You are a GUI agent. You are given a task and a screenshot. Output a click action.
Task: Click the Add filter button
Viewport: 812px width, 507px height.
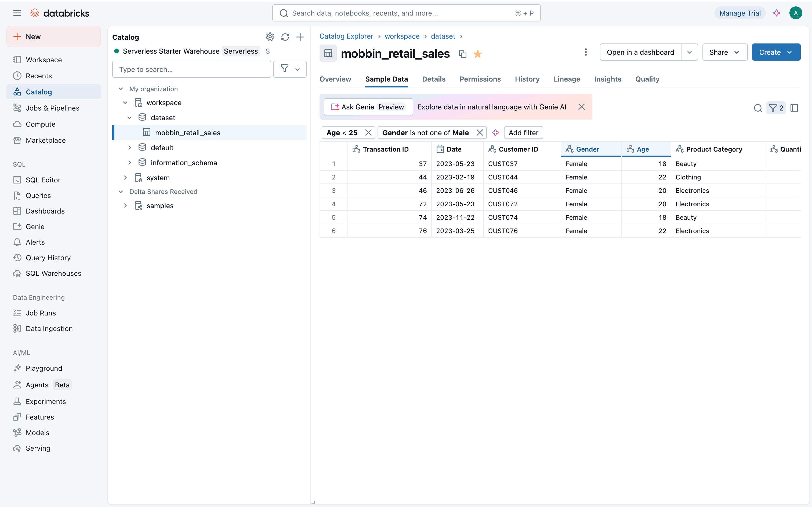pyautogui.click(x=523, y=133)
